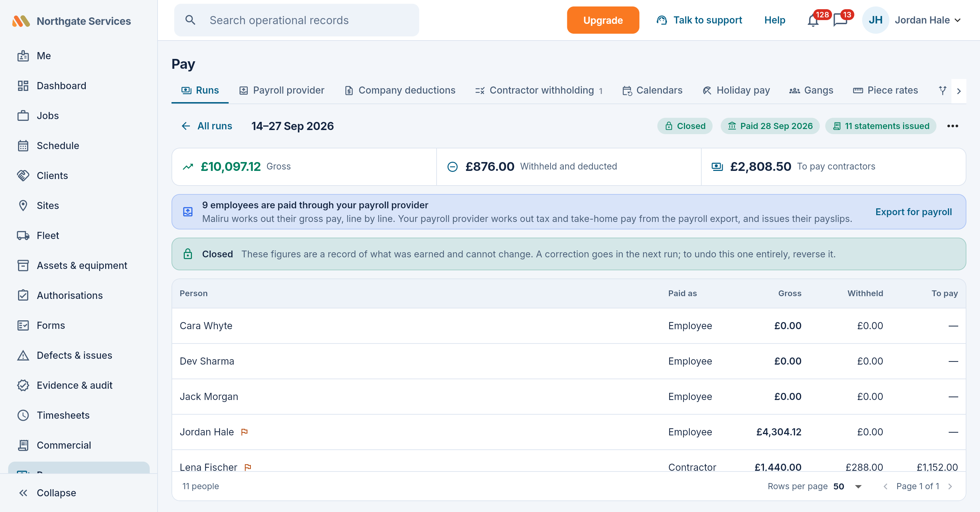Click the cut-off tab icon after Piece rates
This screenshot has height=512, width=980.
942,91
